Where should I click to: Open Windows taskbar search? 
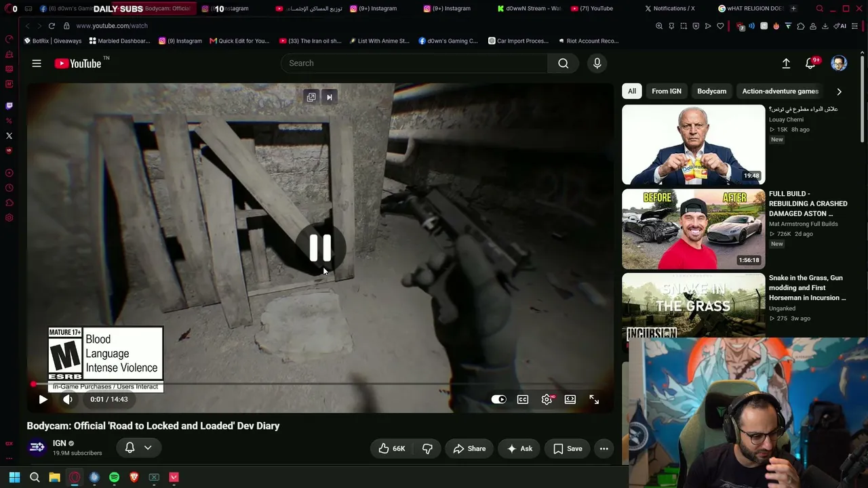coord(35,477)
